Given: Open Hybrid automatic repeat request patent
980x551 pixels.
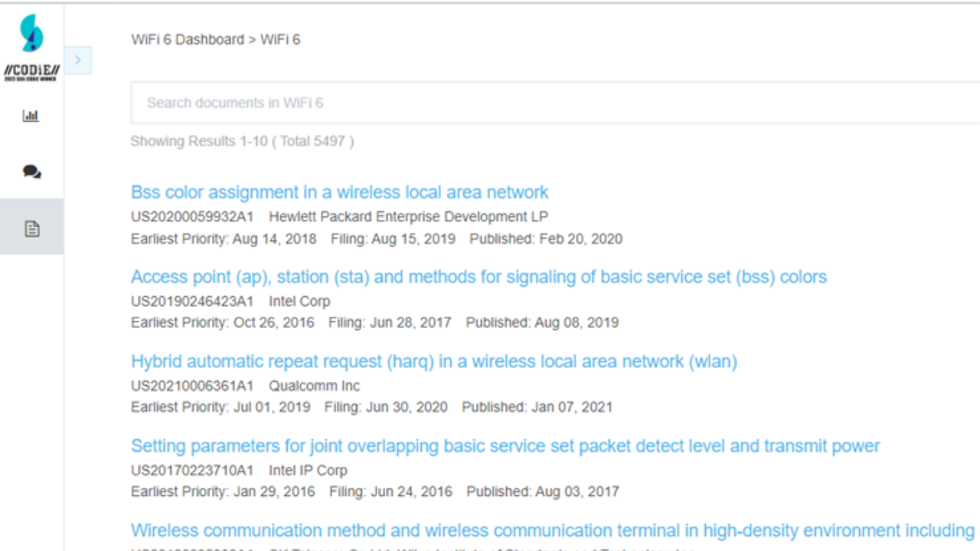Looking at the screenshot, I should click(x=434, y=361).
